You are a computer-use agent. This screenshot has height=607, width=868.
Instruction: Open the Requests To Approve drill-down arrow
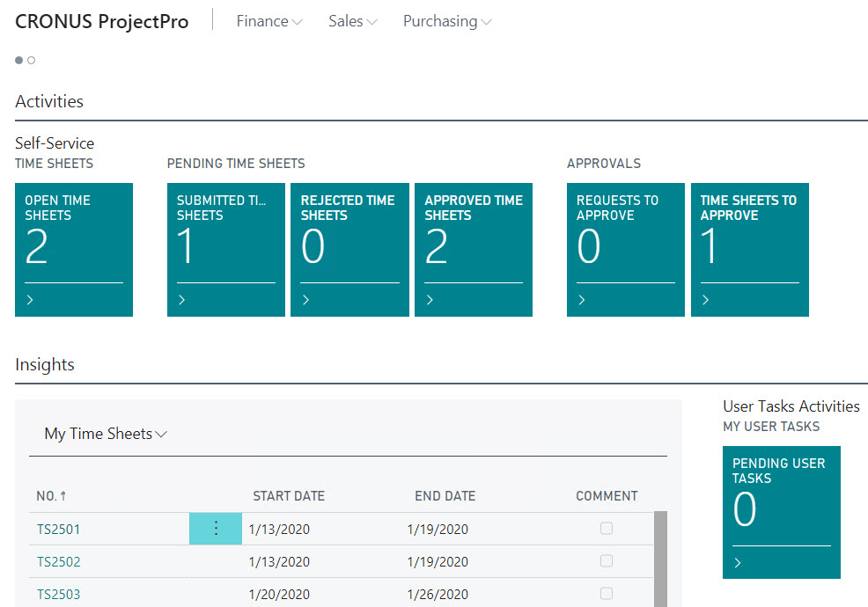581,299
